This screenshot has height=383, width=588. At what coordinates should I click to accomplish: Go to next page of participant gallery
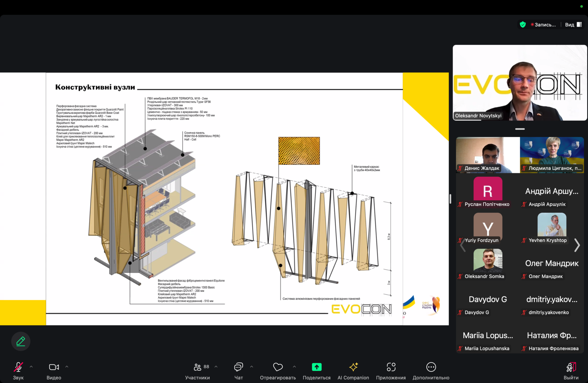point(577,245)
